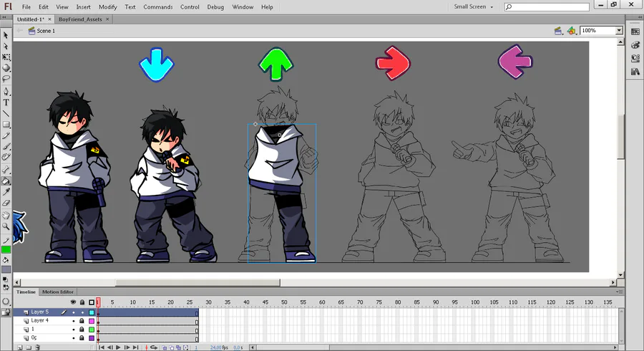Select the Rectangle tool
The width and height of the screenshot is (644, 351).
pyautogui.click(x=6, y=125)
